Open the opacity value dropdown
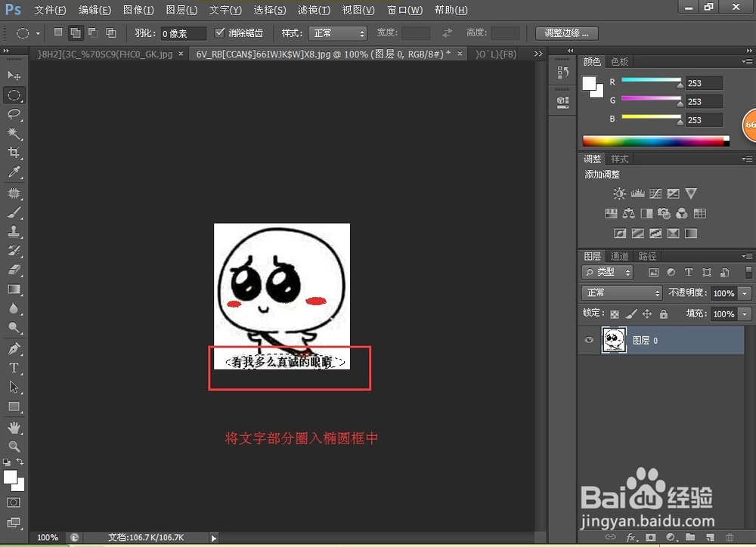This screenshot has height=547, width=756. tap(744, 293)
